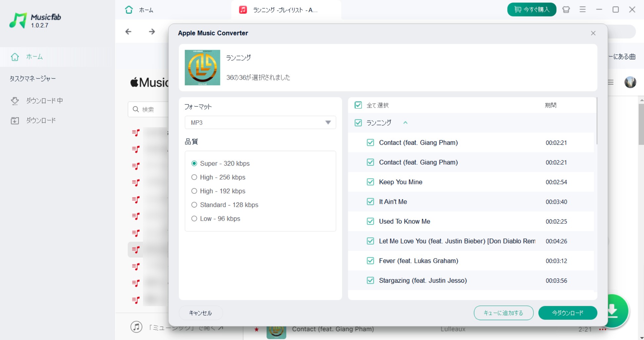This screenshot has width=644, height=340.
Task: Click the キャンセル button
Action: pos(201,313)
